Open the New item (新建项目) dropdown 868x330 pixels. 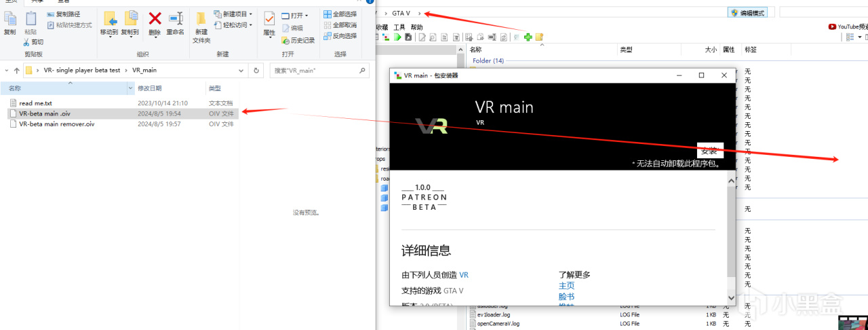click(233, 14)
